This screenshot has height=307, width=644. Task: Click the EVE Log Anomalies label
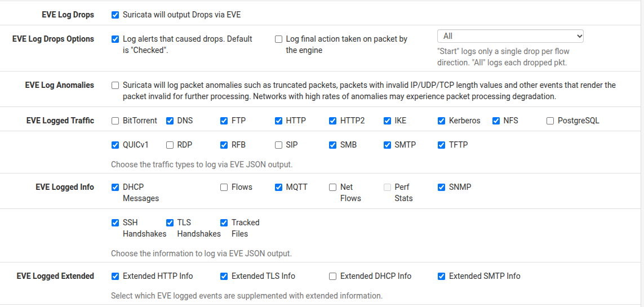tap(60, 86)
